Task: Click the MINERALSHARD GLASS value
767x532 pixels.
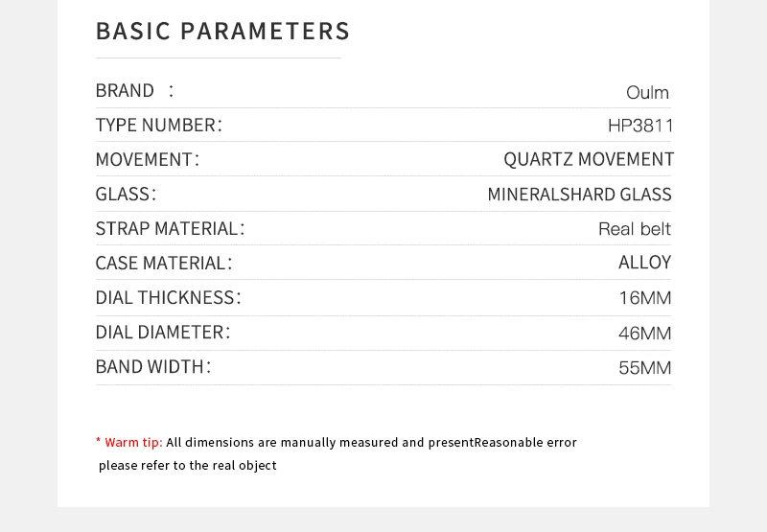Action: tap(579, 195)
